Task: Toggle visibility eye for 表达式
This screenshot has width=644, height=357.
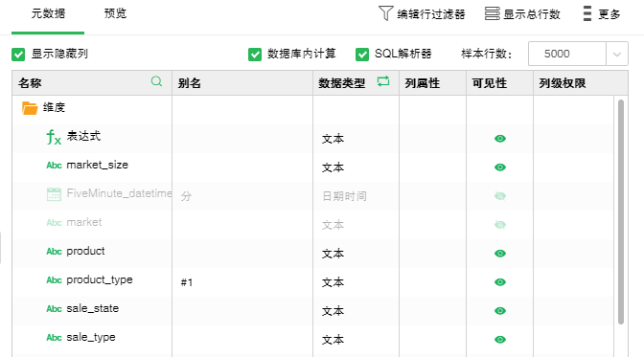Action: tap(500, 139)
